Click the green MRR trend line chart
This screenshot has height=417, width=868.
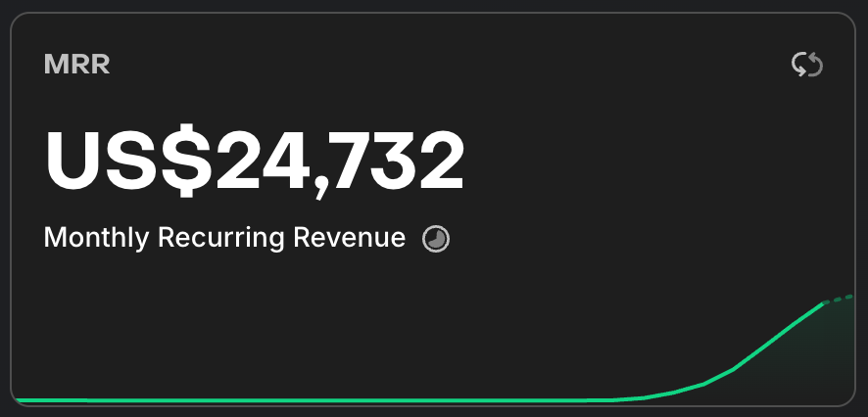[x=433, y=349]
